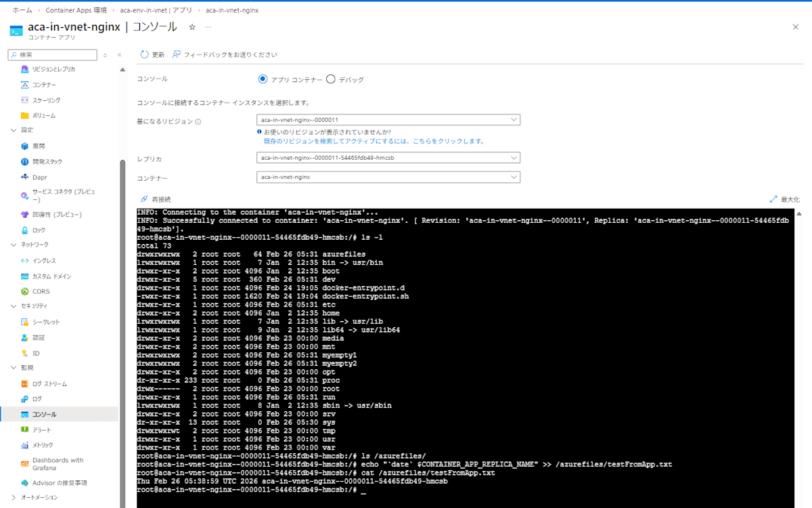
Task: Open Custom domains (カスタム ドメイン) icon
Action: click(x=25, y=276)
